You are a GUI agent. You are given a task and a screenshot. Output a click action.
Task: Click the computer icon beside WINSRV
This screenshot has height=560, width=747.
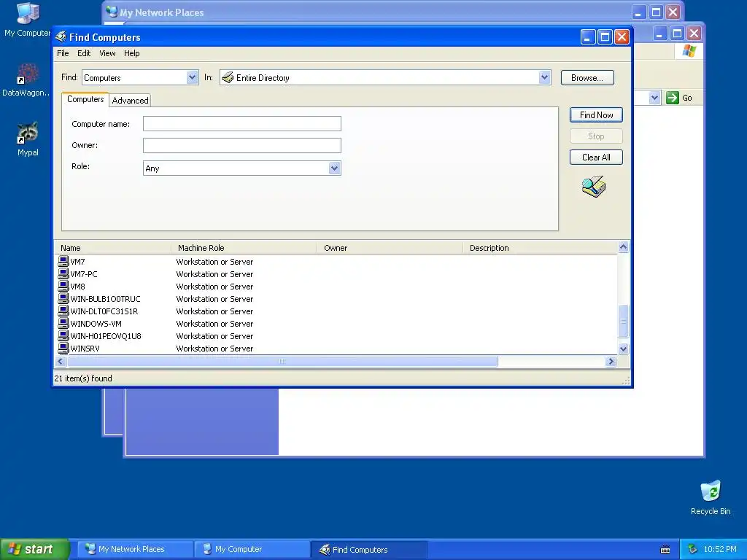63,348
